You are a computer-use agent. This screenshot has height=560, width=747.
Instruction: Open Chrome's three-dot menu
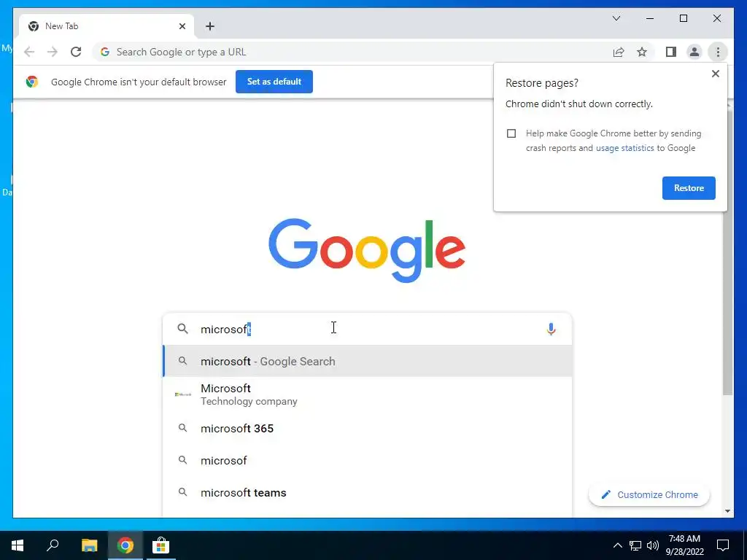(718, 52)
